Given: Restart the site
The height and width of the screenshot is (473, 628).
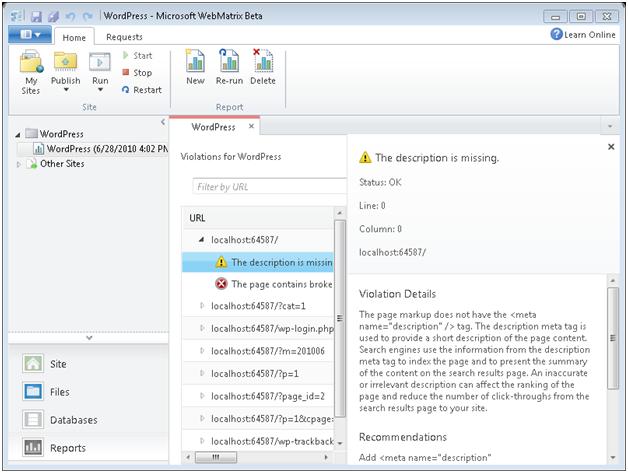Looking at the screenshot, I should tap(142, 90).
